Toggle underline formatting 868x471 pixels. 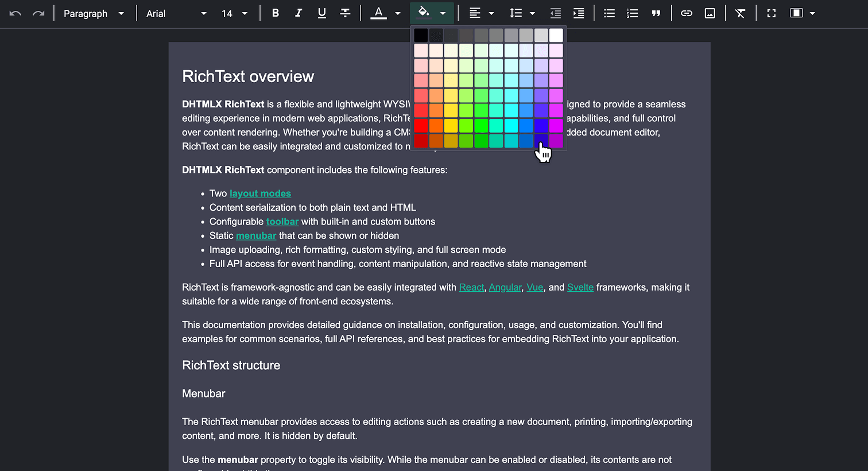click(322, 13)
